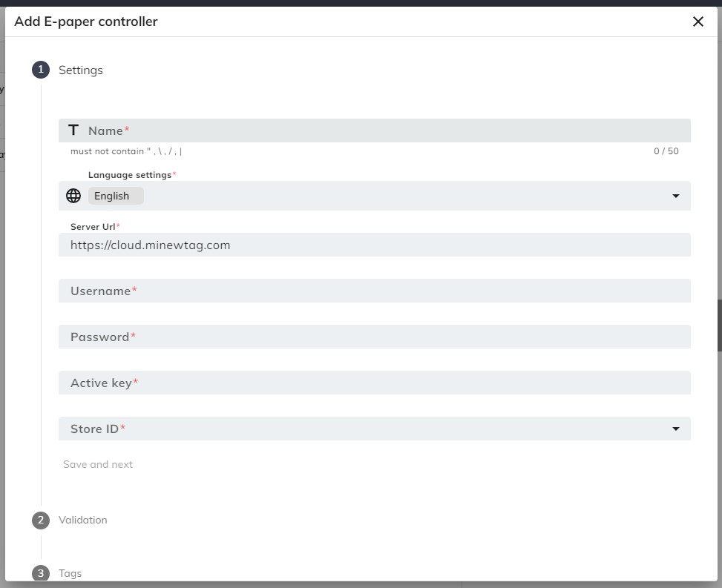The height and width of the screenshot is (588, 722).
Task: Click the T text icon beside Name
Action: (x=73, y=131)
